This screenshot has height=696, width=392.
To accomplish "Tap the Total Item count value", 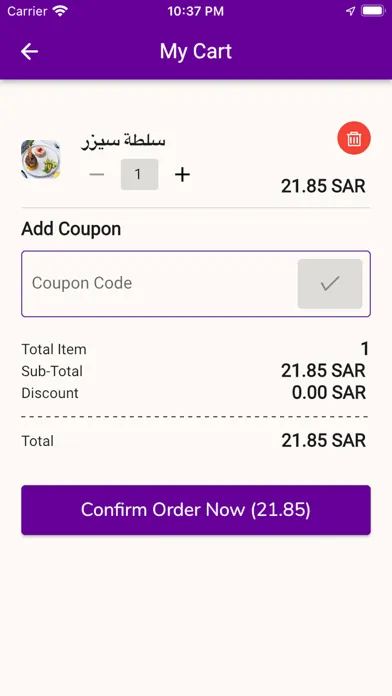I will tap(364, 349).
